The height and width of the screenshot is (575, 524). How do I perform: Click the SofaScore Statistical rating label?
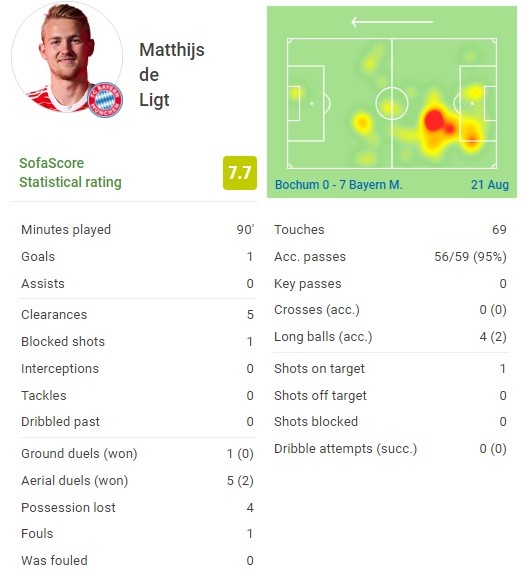click(x=70, y=173)
